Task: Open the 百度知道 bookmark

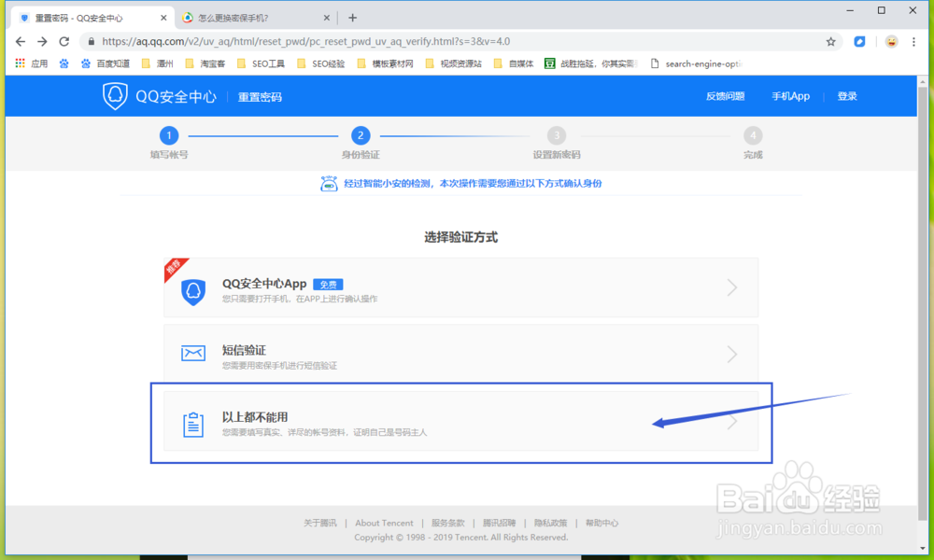Action: coord(106,63)
